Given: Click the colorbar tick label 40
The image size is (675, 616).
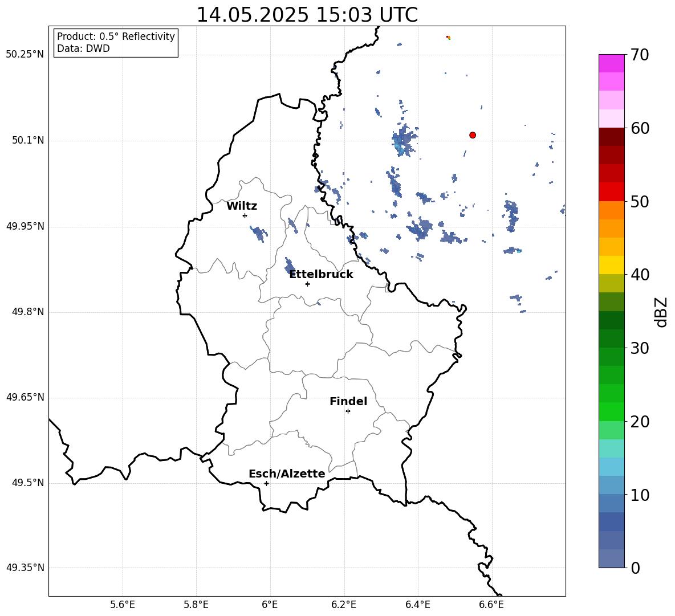Looking at the screenshot, I should click(640, 275).
